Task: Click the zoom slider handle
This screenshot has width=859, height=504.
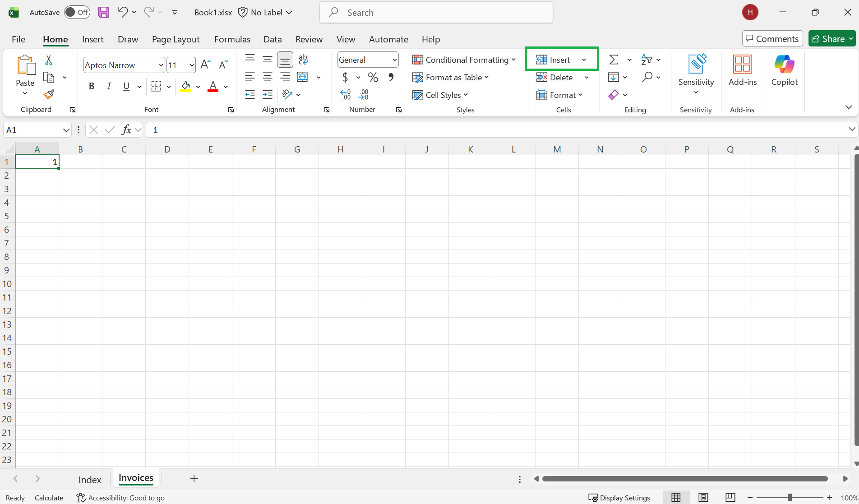Action: tap(790, 497)
